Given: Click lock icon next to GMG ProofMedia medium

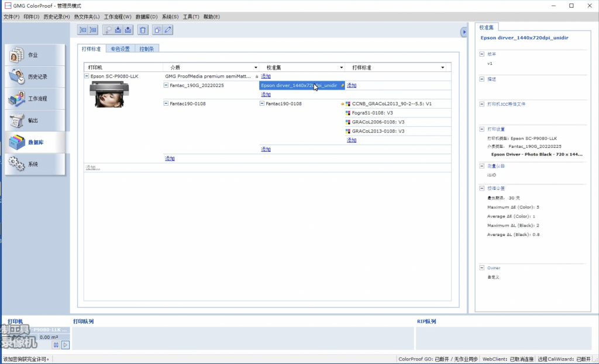Looking at the screenshot, I should [x=257, y=77].
